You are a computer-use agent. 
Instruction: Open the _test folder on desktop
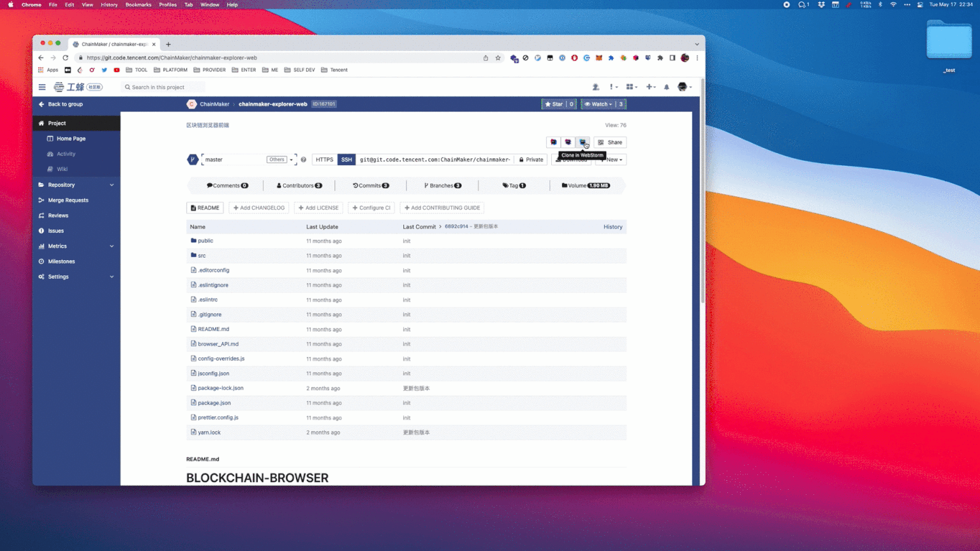[x=949, y=46]
